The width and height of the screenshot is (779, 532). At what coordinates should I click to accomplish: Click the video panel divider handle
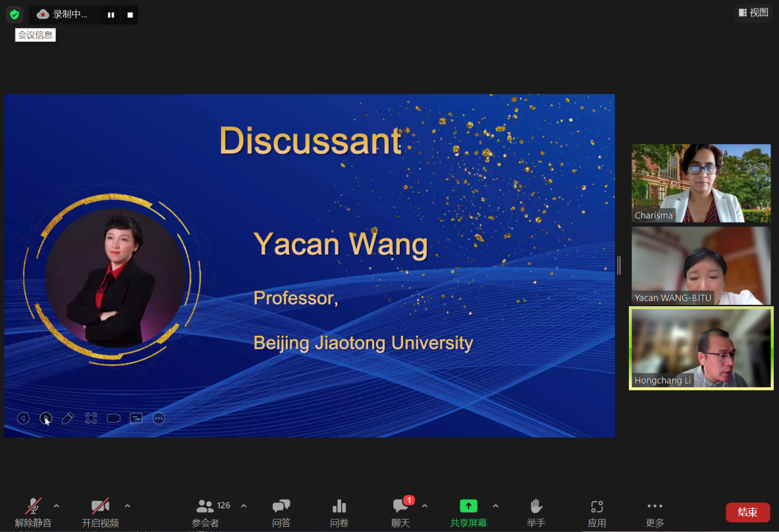619,265
